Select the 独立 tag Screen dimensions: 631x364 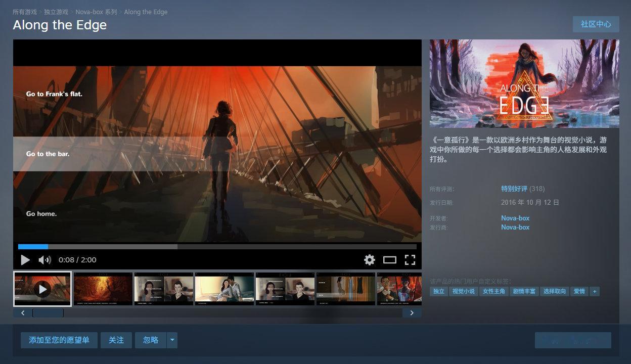point(439,291)
